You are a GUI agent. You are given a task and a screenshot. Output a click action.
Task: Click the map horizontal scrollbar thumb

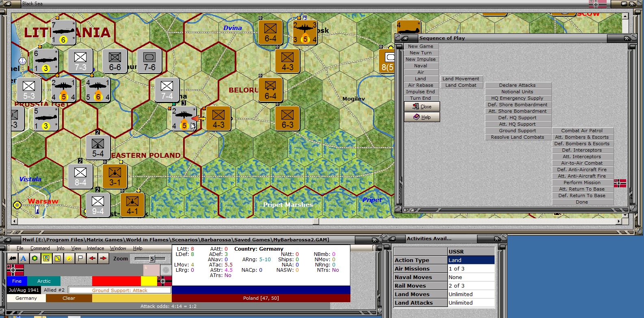pyautogui.click(x=316, y=221)
